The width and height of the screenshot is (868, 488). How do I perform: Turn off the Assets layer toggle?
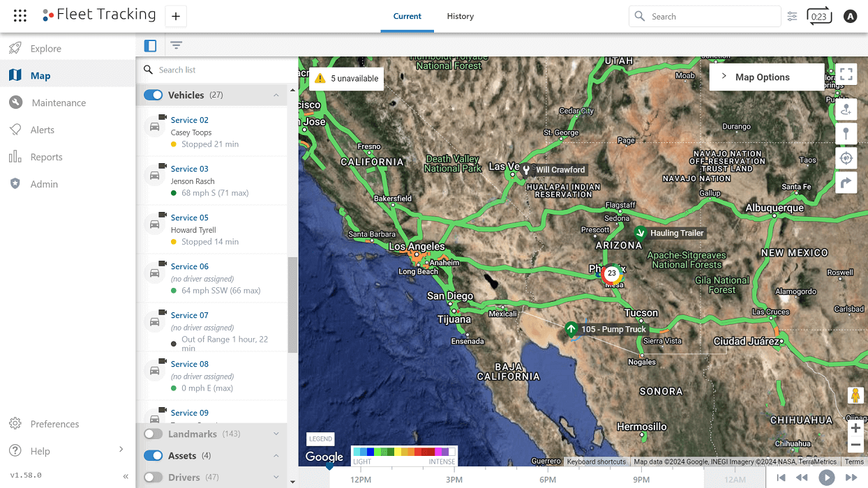pos(153,455)
